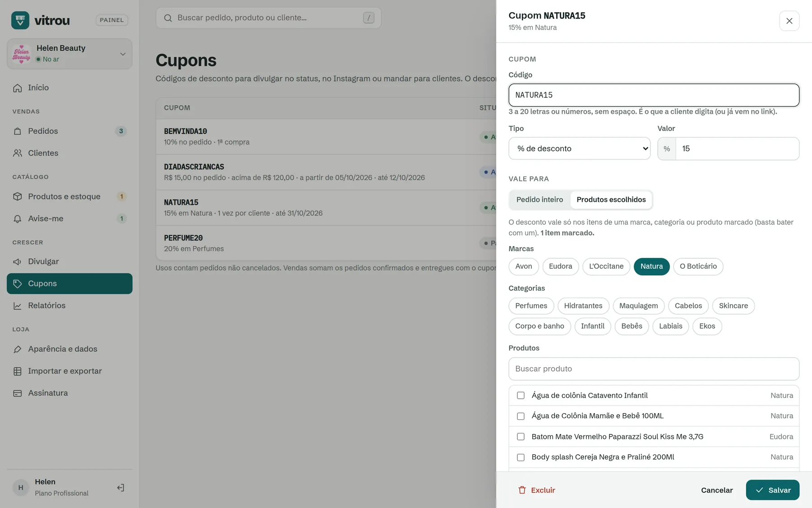This screenshot has height=508, width=812.
Task: Open Cupons via the tag icon
Action: [x=18, y=284]
